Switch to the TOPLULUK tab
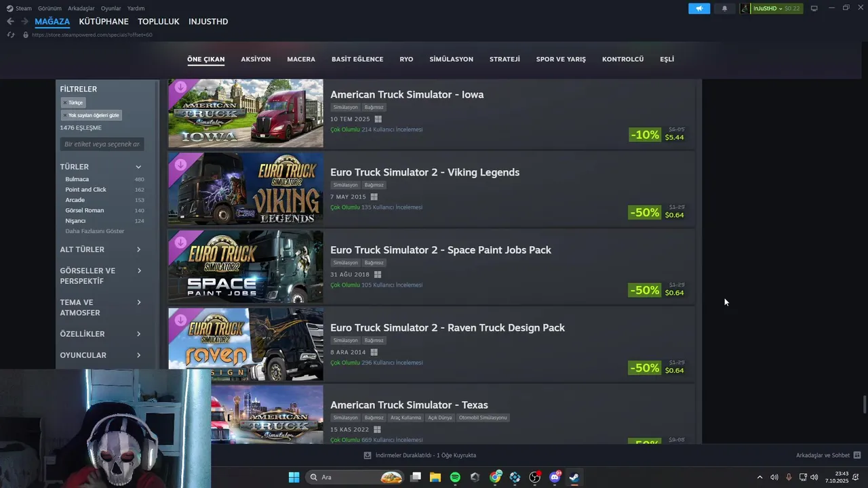868x488 pixels. click(159, 22)
